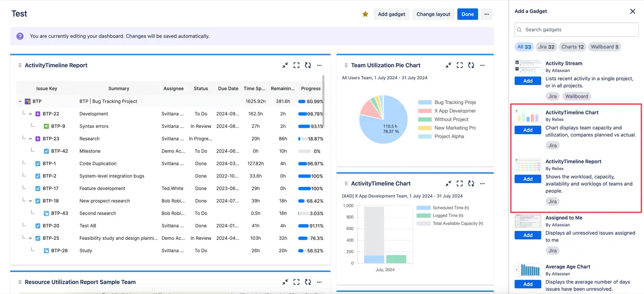Toggle the Scheduled Time legend swatch
The height and width of the screenshot is (294, 644).
[x=423, y=208]
